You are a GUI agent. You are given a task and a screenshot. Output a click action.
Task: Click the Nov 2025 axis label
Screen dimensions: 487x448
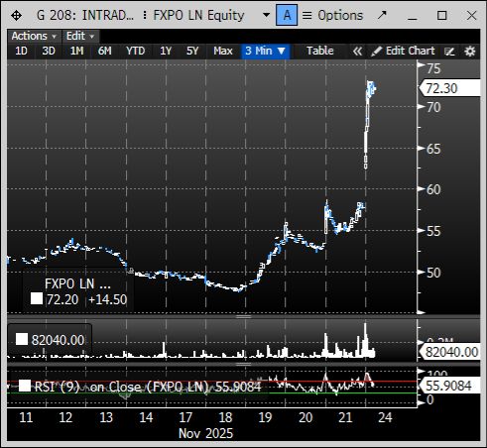[205, 433]
